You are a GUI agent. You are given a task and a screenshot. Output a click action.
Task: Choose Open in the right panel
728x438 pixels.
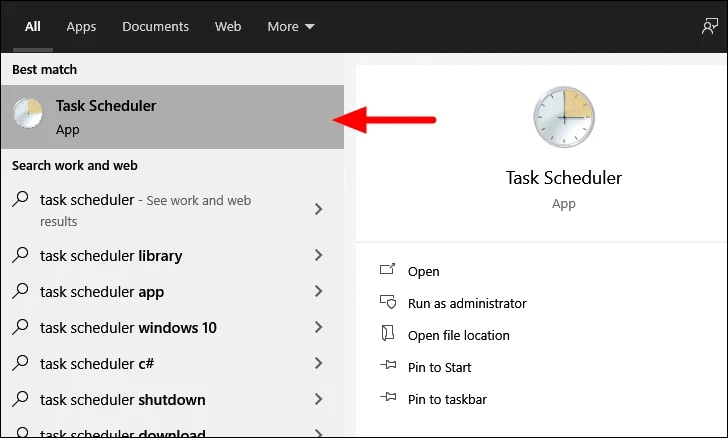point(423,271)
